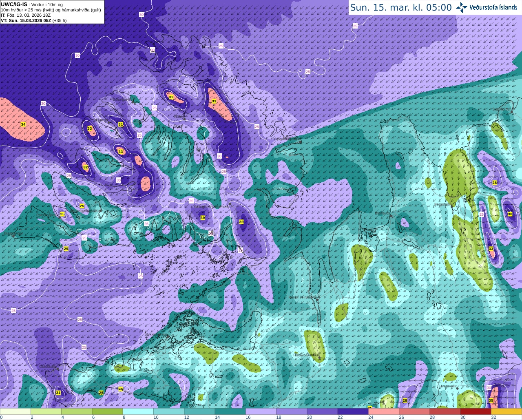Image resolution: width=522 pixels, height=420 pixels.
Task: Click the Stykkishólmur station label
Action: 156,334
